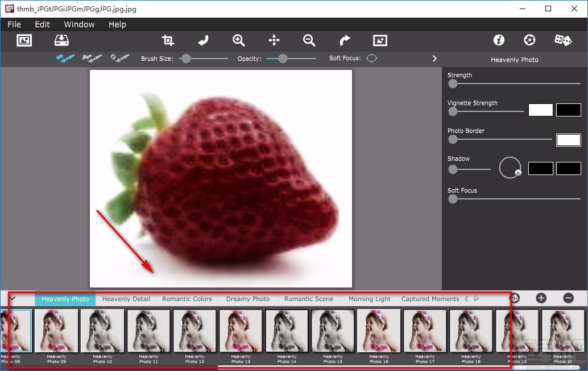
Task: Click the zoom out magnifier icon
Action: tap(309, 40)
